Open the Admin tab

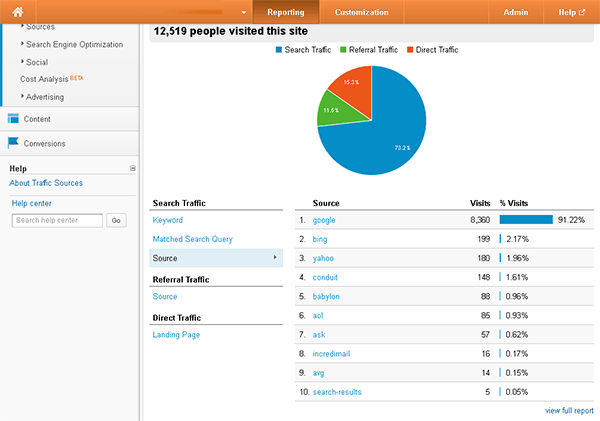[x=515, y=12]
